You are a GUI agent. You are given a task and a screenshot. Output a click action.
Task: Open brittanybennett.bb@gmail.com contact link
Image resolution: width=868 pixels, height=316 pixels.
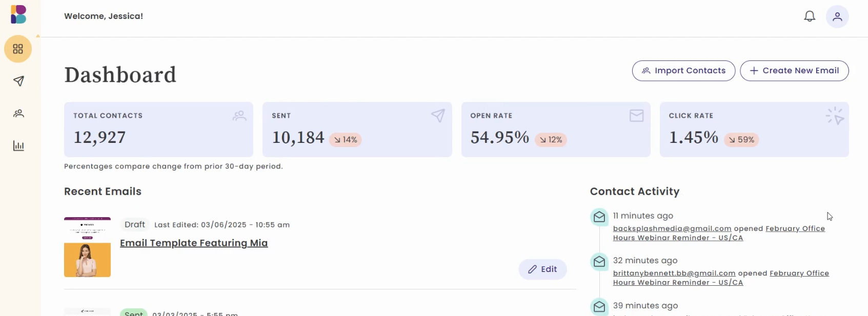pyautogui.click(x=674, y=273)
